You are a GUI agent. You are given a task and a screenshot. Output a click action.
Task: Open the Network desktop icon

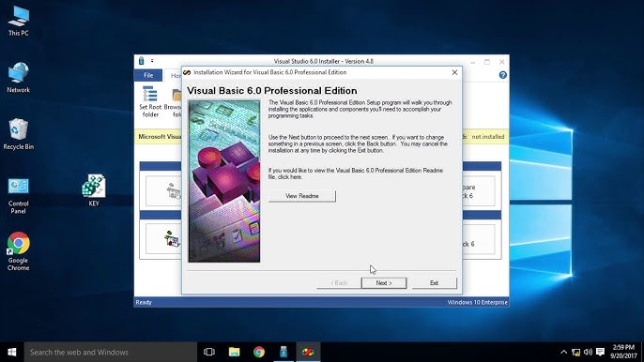18,78
